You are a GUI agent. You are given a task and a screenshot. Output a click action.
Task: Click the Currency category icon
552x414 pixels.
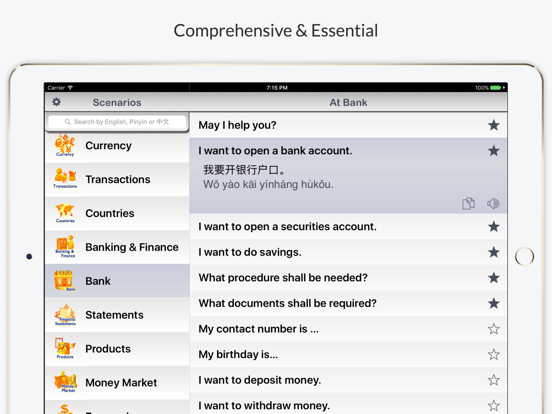click(65, 145)
